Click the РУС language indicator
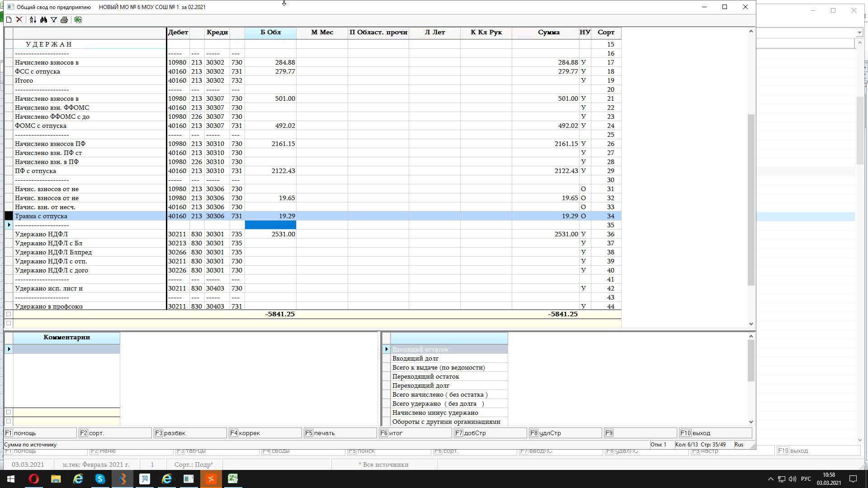Screen dimensions: 868x488 (x=806, y=479)
